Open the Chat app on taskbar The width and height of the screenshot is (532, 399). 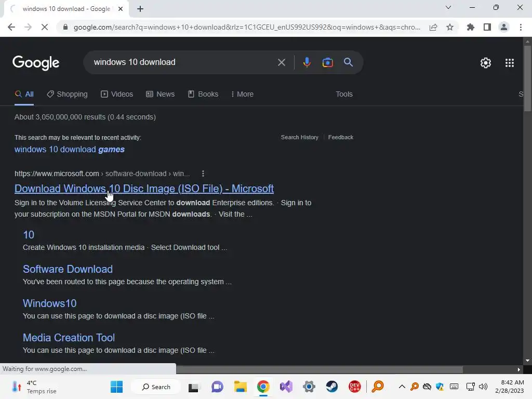point(217,387)
